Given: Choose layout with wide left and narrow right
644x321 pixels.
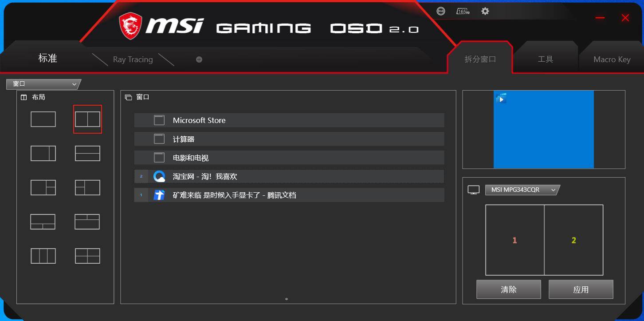Looking at the screenshot, I should [x=43, y=153].
